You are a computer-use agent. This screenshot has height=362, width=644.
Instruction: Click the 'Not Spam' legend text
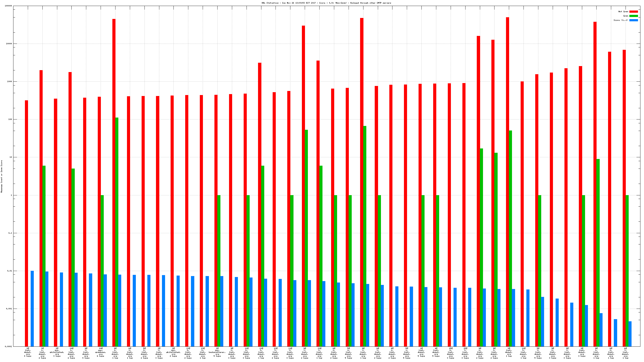point(623,11)
